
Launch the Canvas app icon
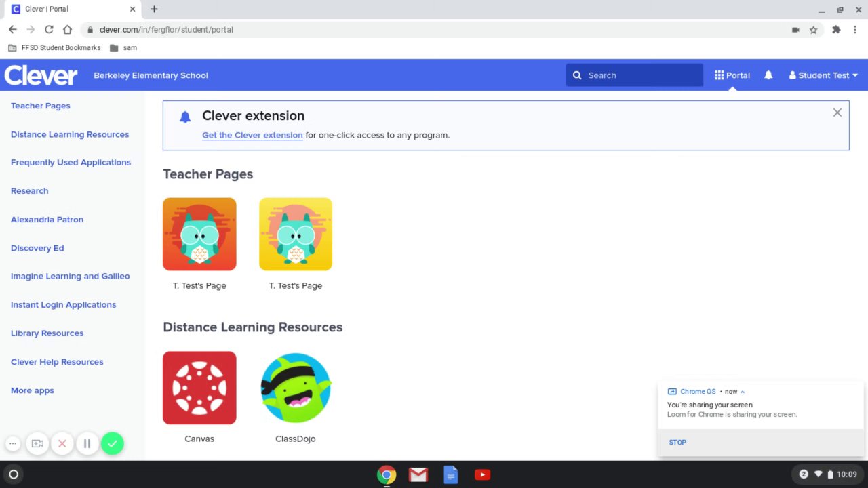click(199, 388)
